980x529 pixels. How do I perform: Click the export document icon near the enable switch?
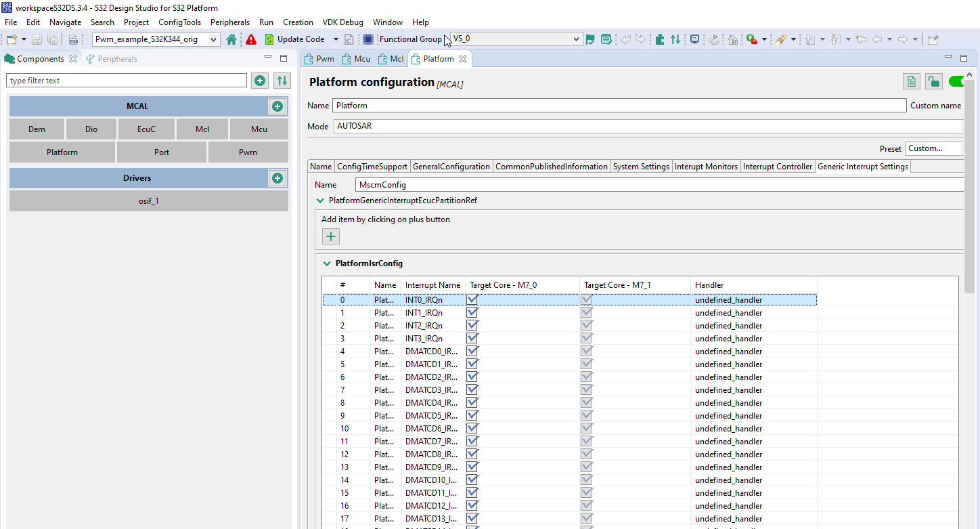pos(911,81)
